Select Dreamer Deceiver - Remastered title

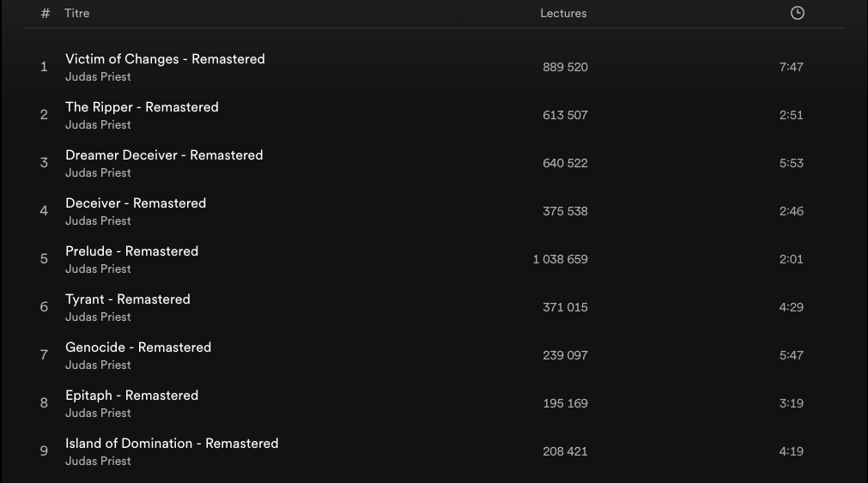pos(164,155)
